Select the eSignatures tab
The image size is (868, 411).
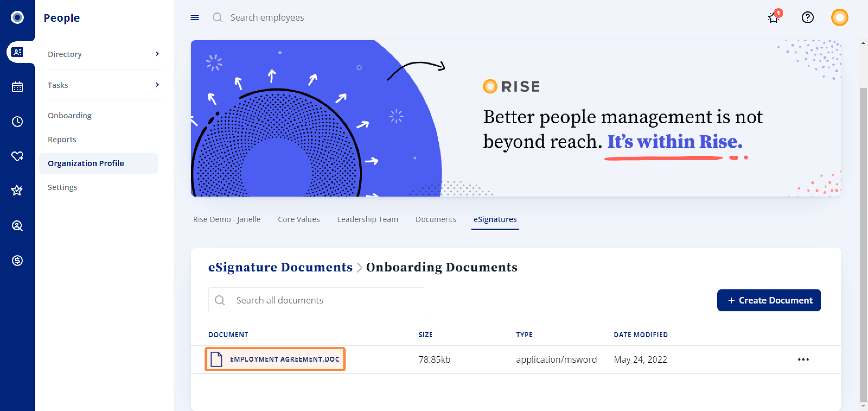point(495,219)
